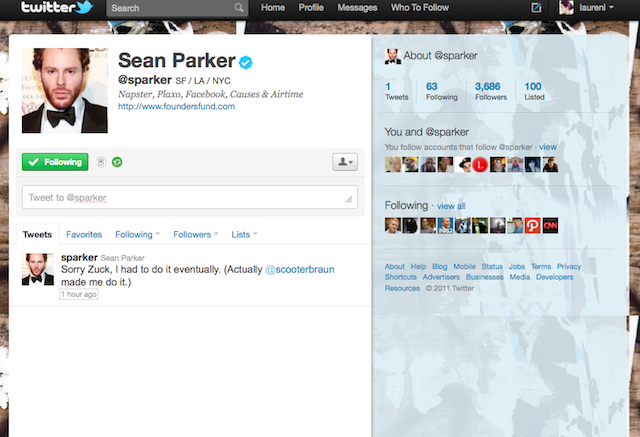Viewport: 640px width, 437px height.
Task: Click the mobile notifications icon beside Following
Action: point(101,162)
